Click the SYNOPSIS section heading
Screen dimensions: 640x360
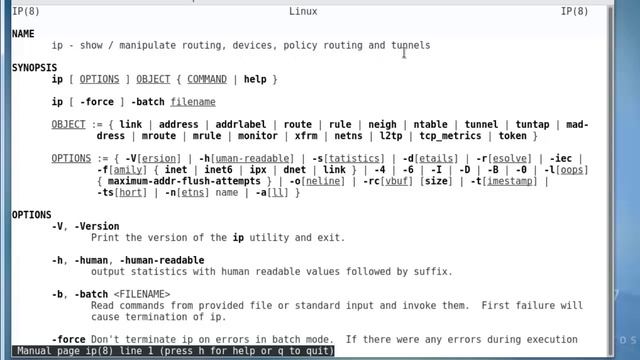pyautogui.click(x=34, y=68)
